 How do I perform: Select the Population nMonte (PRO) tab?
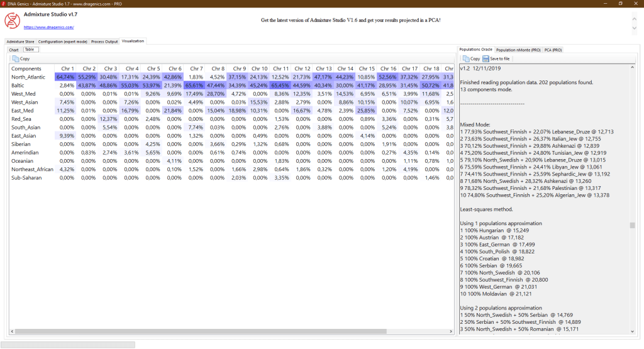518,49
